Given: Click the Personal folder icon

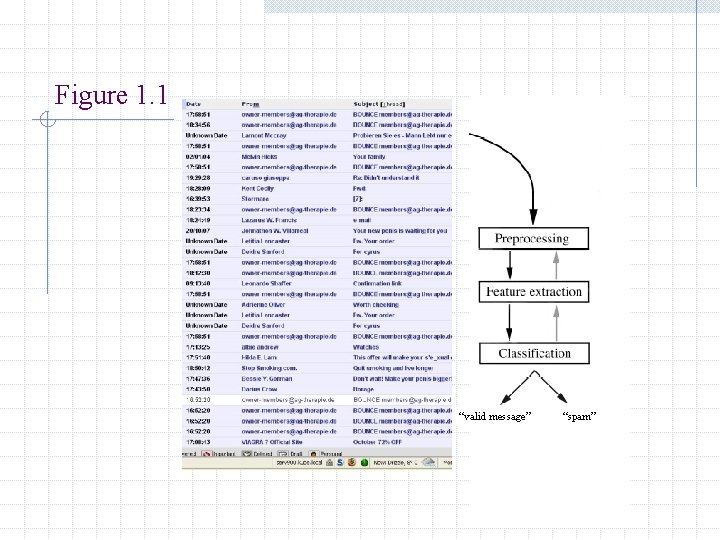Looking at the screenshot, I should tap(313, 454).
